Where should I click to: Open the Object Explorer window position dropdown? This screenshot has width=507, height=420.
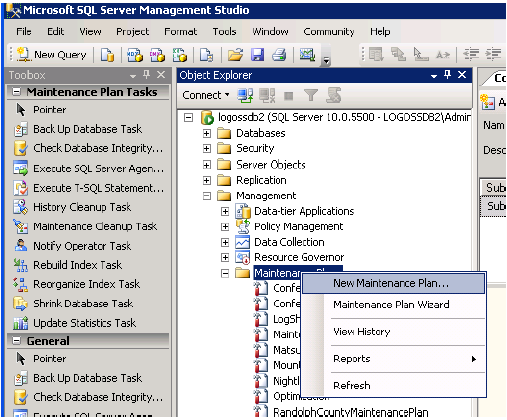(434, 76)
